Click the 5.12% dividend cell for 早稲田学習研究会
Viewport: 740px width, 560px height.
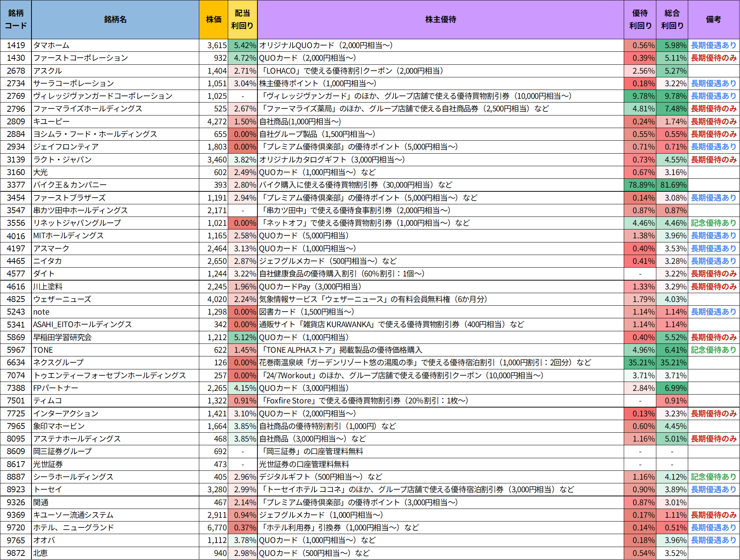pos(243,337)
